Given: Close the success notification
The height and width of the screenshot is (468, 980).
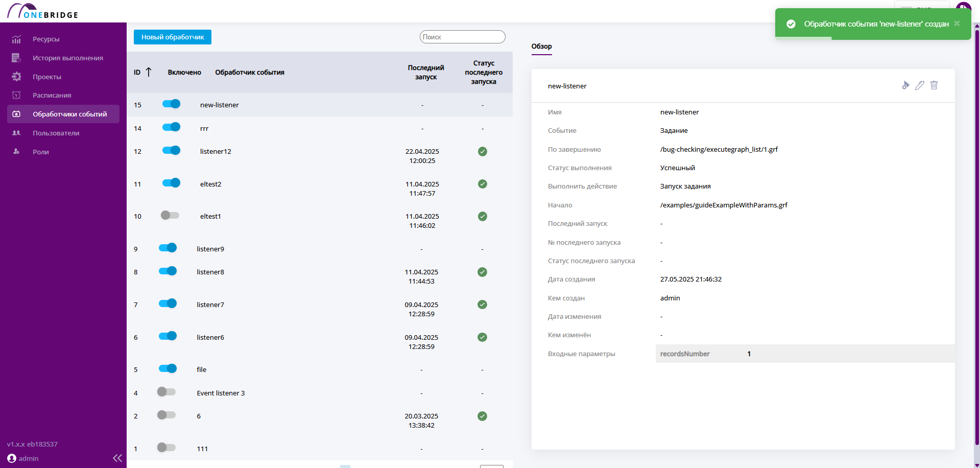Looking at the screenshot, I should click(x=957, y=24).
